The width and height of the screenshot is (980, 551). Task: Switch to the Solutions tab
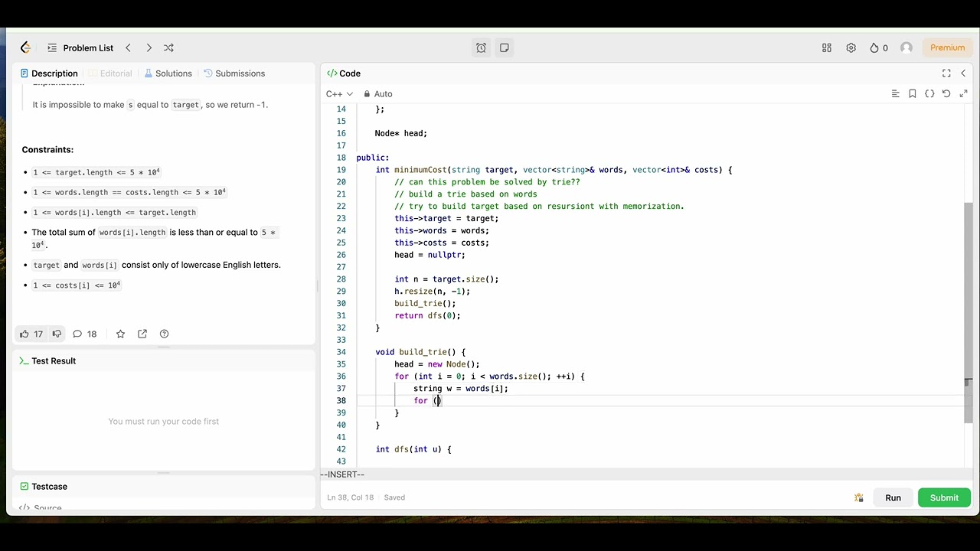(167, 73)
